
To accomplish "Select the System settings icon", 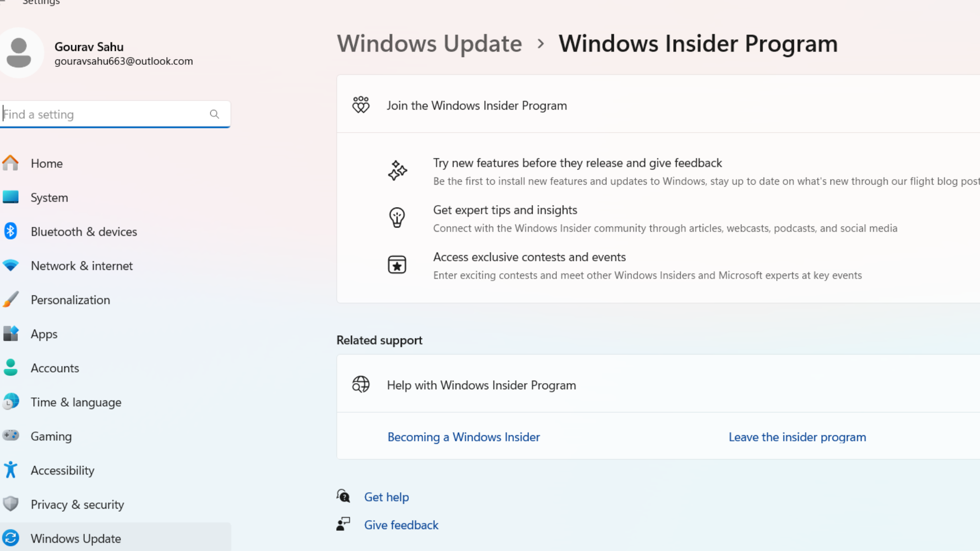I will [11, 197].
